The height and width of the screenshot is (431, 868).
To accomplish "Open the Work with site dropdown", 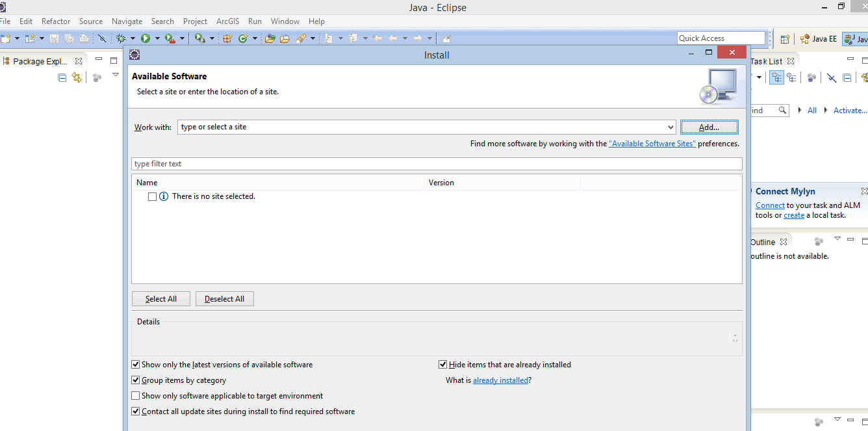I will 672,127.
